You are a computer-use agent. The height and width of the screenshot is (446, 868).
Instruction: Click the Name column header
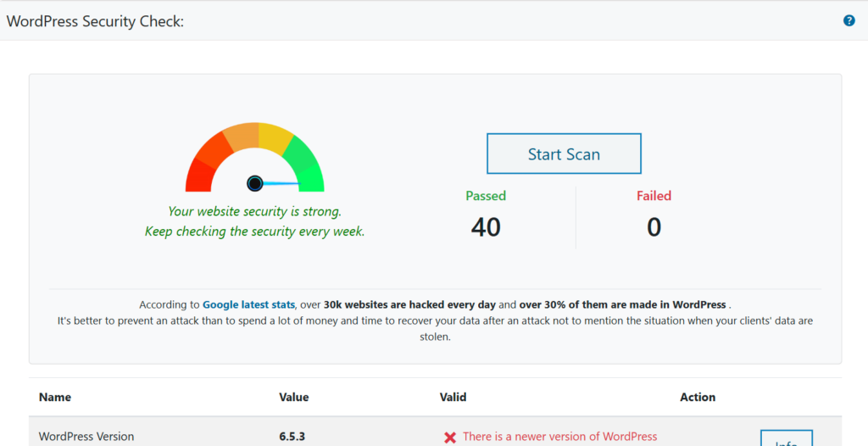coord(55,397)
